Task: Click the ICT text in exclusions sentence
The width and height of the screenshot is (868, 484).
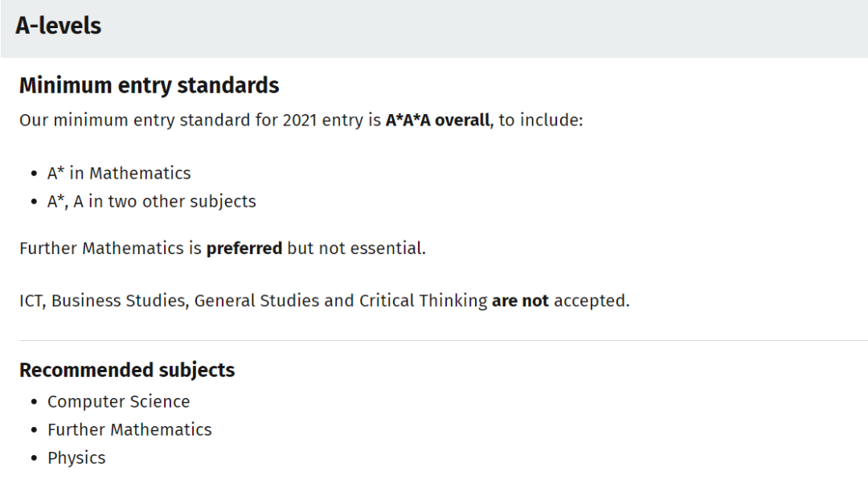Action: click(31, 301)
